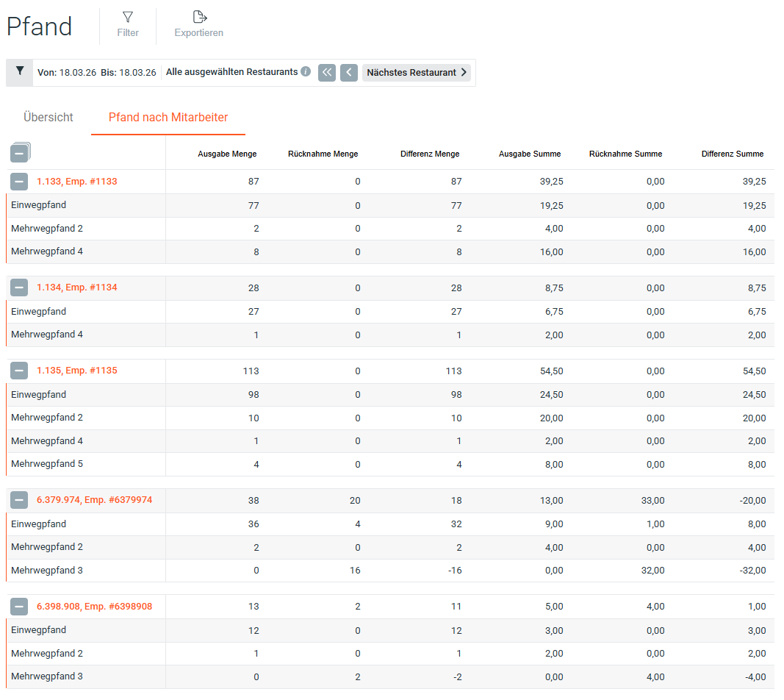Click the Differenz Menge column header
Image resolution: width=784 pixels, height=700 pixels.
(x=430, y=154)
